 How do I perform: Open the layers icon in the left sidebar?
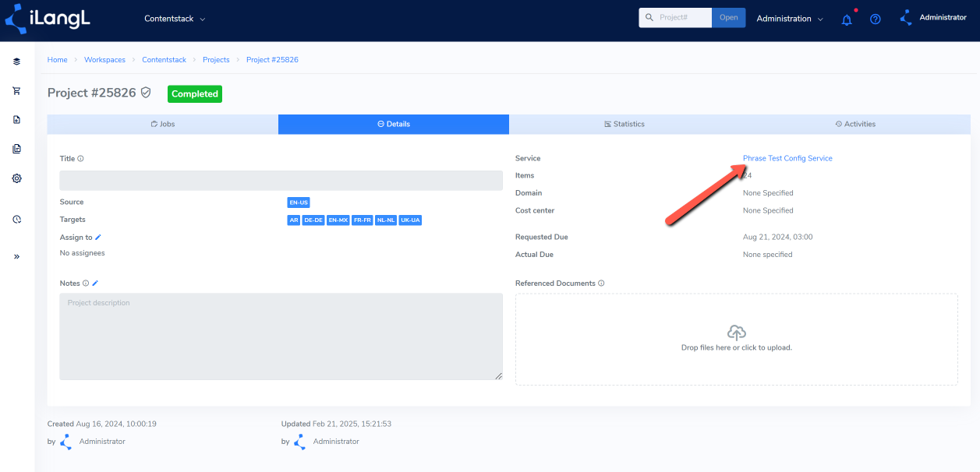click(16, 62)
